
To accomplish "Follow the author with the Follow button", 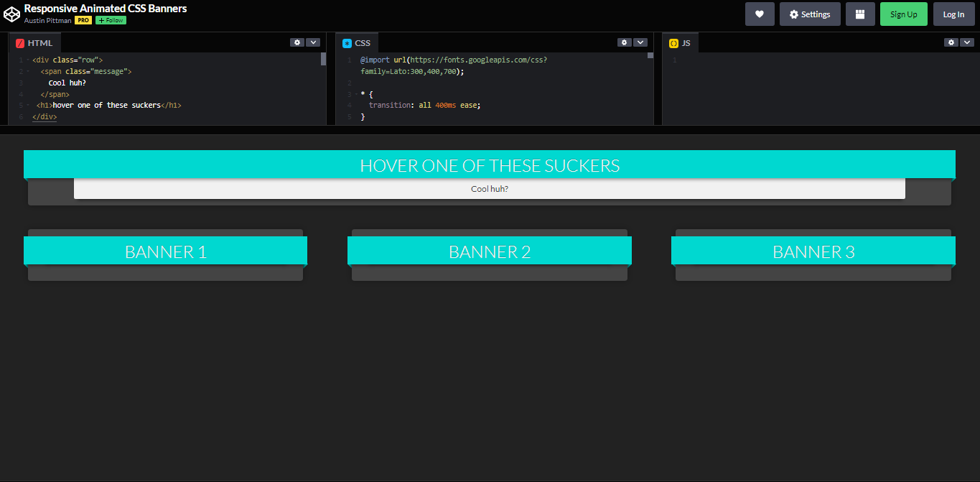I will click(111, 20).
